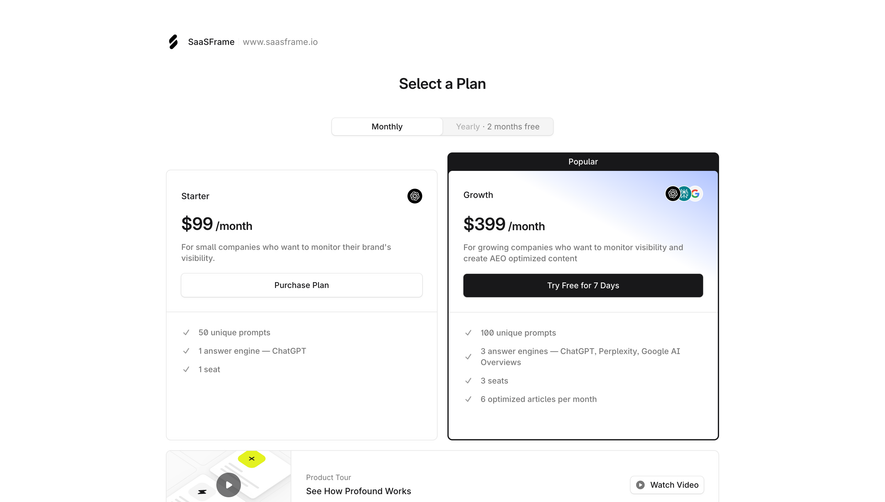The image size is (885, 502).
Task: Click the text 50 unique prompts
Action: click(x=234, y=333)
